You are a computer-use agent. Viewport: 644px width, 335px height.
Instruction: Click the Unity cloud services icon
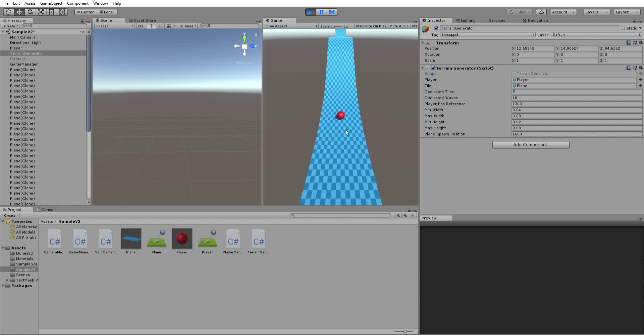point(541,12)
